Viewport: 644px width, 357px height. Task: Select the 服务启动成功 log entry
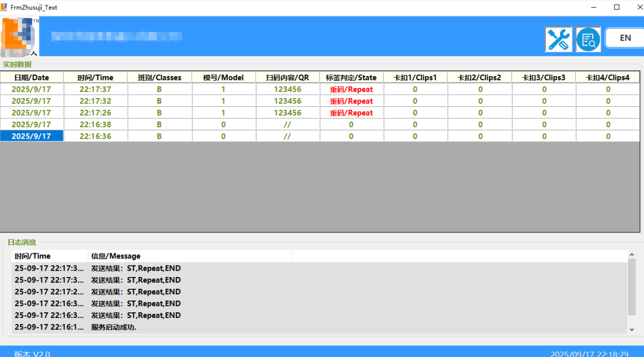(114, 327)
